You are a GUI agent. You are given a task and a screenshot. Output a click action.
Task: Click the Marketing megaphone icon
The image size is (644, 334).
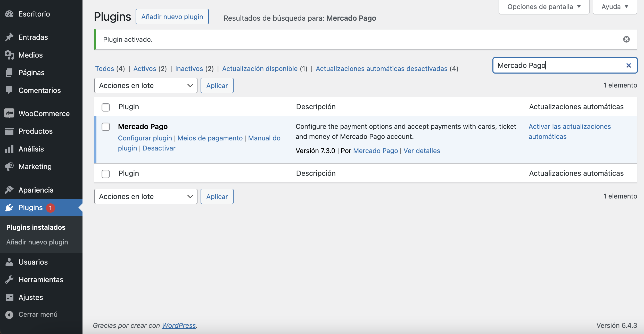point(9,166)
